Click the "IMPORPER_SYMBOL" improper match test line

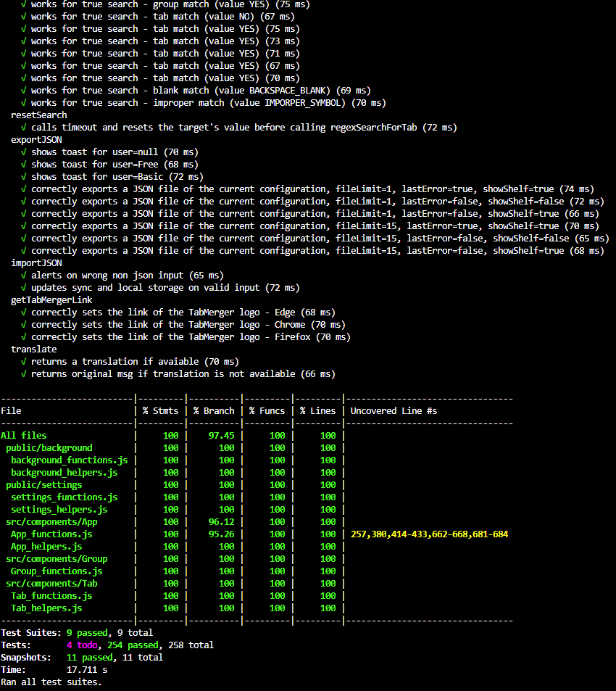[204, 103]
